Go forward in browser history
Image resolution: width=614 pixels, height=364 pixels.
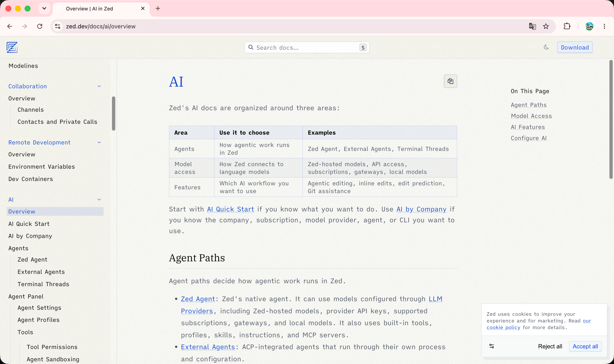coord(25,26)
